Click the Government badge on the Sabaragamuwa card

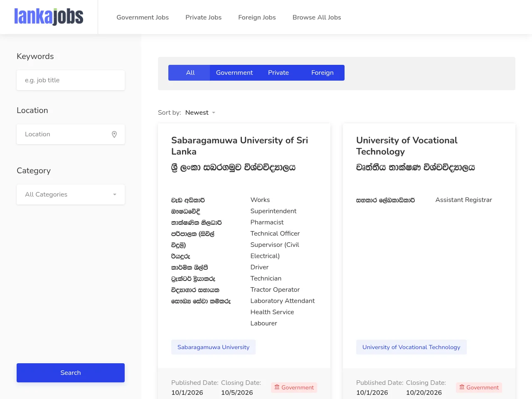tap(294, 387)
